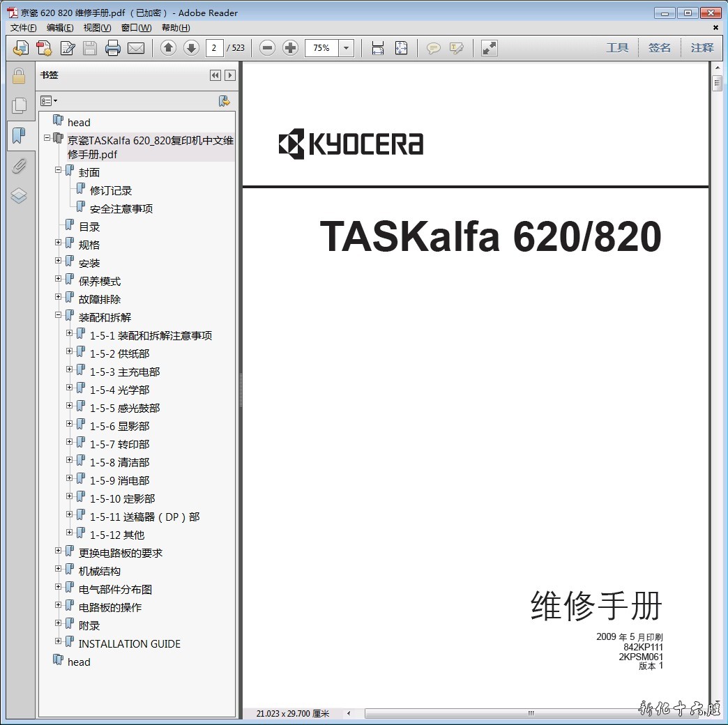Image resolution: width=728 pixels, height=725 pixels.
Task: Click the email envelope icon
Action: (136, 48)
